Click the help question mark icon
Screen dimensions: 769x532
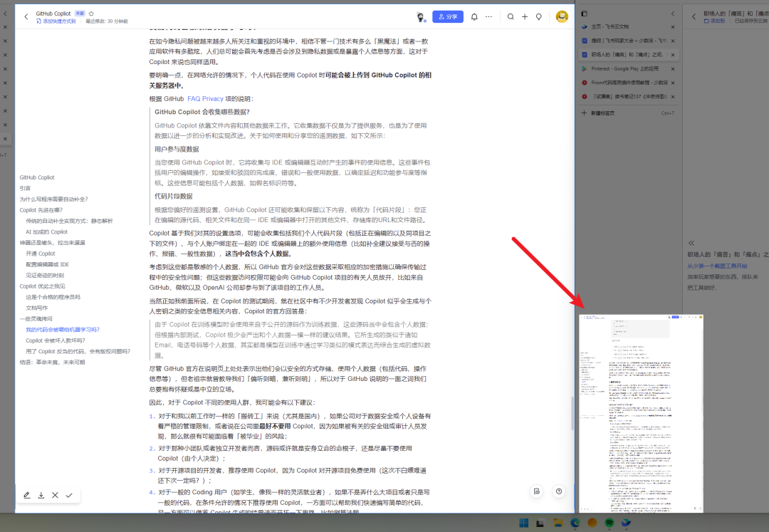point(559,491)
